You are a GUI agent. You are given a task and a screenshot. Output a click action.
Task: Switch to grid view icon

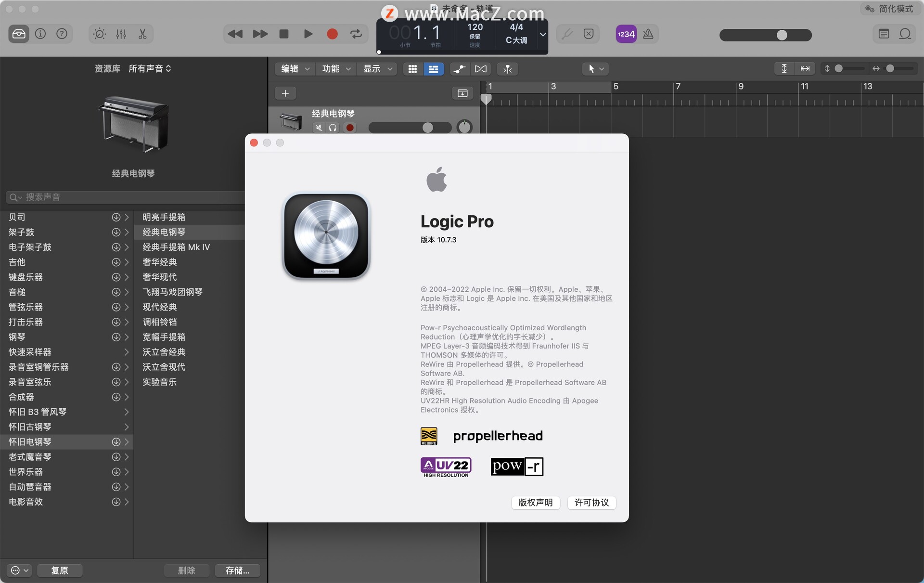point(412,69)
